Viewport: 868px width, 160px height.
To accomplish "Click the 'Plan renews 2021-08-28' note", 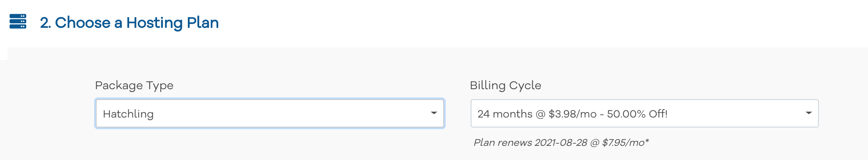I will [x=530, y=142].
